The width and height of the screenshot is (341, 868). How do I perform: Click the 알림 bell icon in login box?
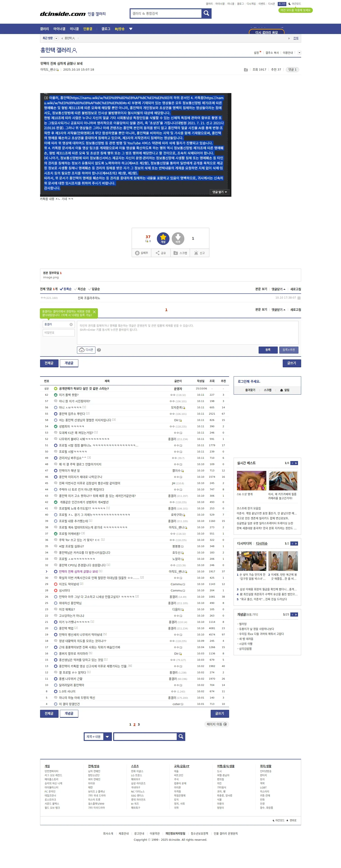click(x=281, y=390)
